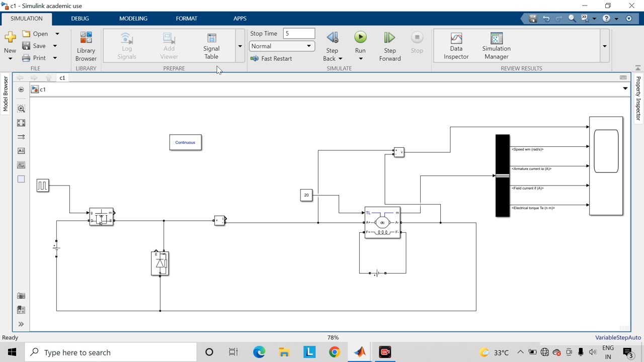644x362 pixels.
Task: Click the hide/show explorer bar icon
Action: click(x=21, y=89)
